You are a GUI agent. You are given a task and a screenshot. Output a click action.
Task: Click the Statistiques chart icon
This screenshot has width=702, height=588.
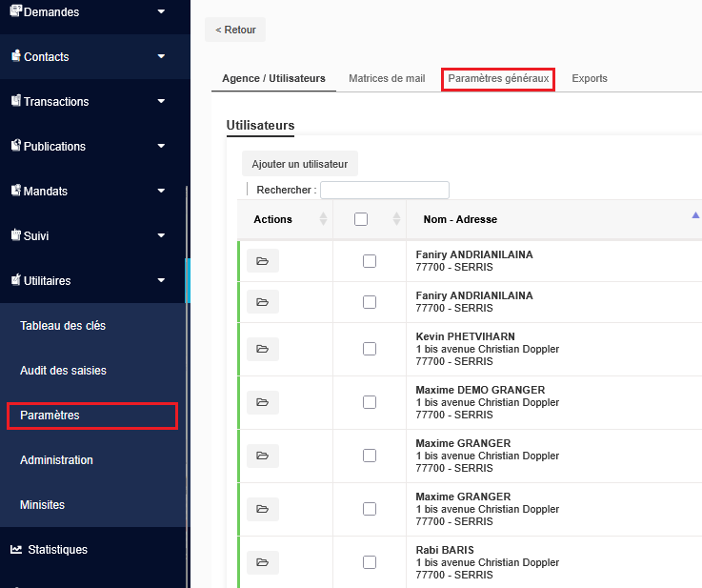[x=16, y=549]
